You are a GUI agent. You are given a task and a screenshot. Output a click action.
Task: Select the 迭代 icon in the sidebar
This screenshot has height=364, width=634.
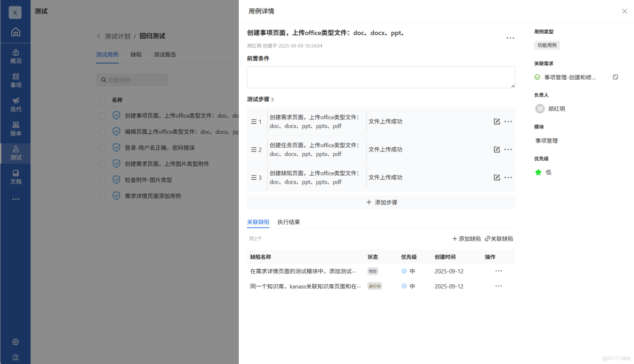(16, 106)
